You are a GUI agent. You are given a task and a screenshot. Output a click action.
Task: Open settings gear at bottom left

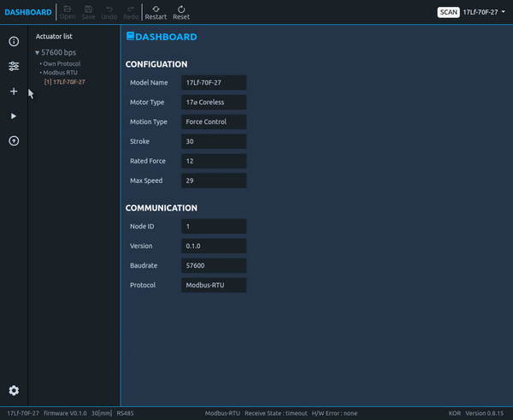click(14, 391)
